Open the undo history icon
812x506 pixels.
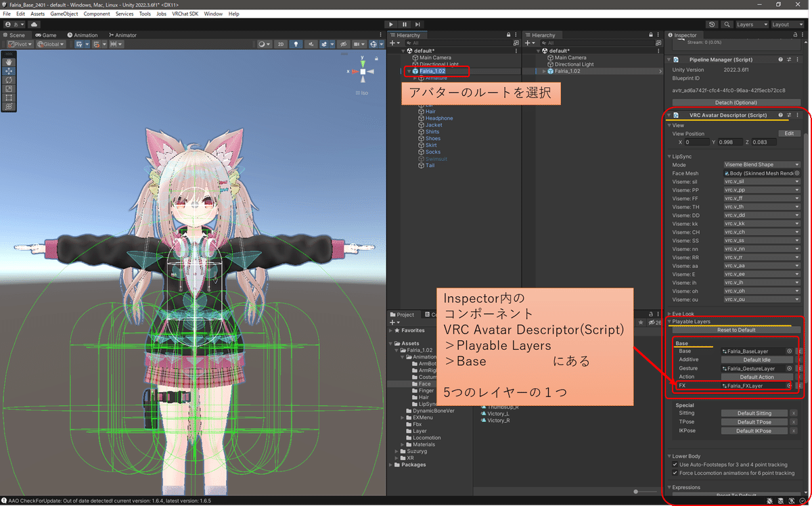713,24
